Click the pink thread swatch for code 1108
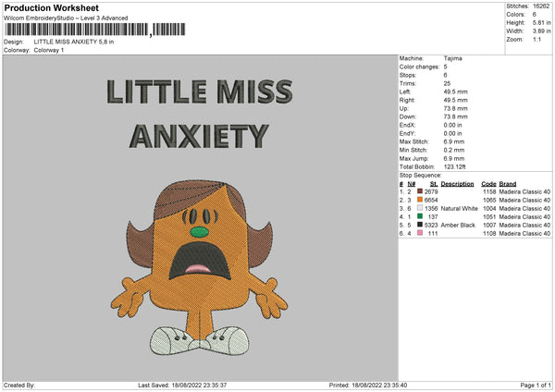Viewport: 555px width, 392px height. tap(420, 233)
